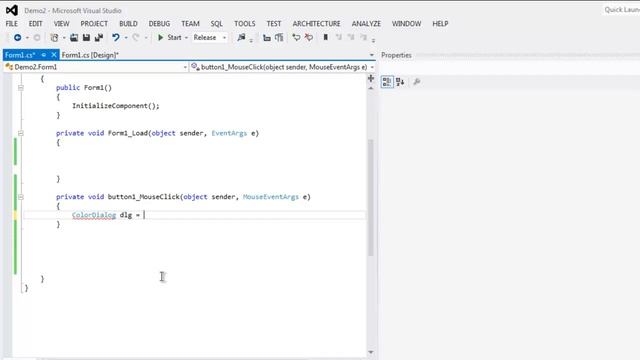Open the TOOLS menu
This screenshot has height=360, width=640.
(x=244, y=24)
